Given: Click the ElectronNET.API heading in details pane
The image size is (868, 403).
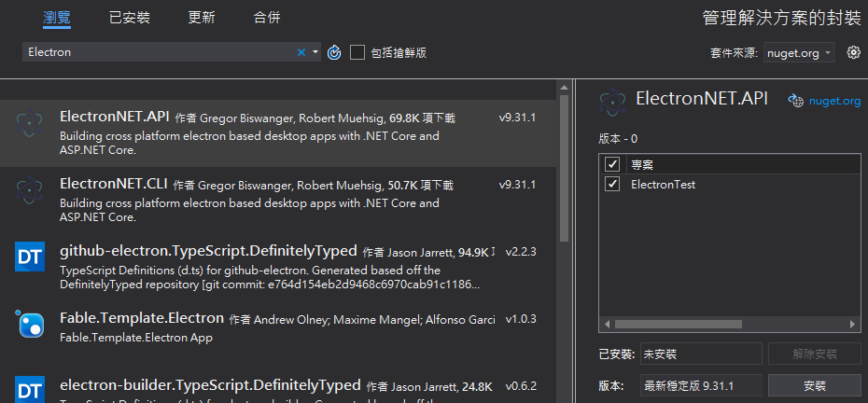Looking at the screenshot, I should [702, 99].
